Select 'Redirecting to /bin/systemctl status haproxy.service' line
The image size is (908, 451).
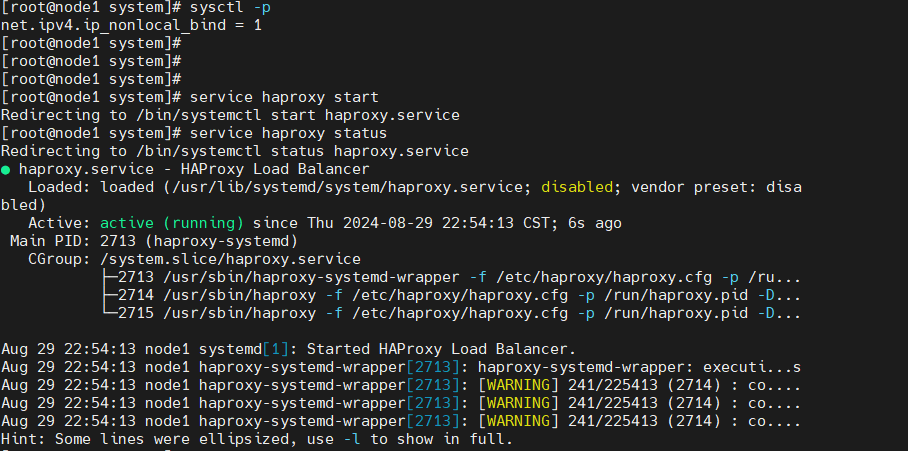pos(235,151)
